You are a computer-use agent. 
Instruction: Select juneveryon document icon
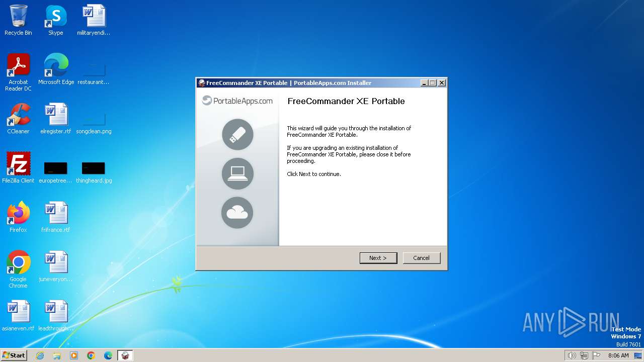coord(56,266)
